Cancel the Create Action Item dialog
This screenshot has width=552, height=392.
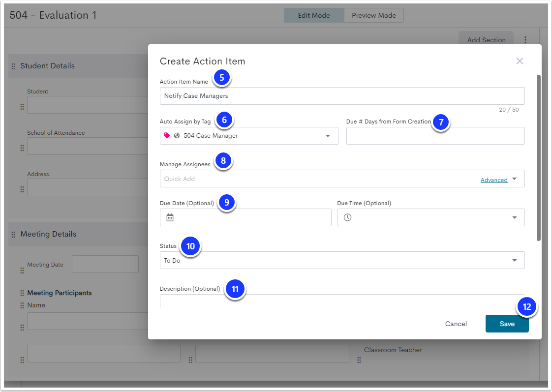[x=456, y=324]
